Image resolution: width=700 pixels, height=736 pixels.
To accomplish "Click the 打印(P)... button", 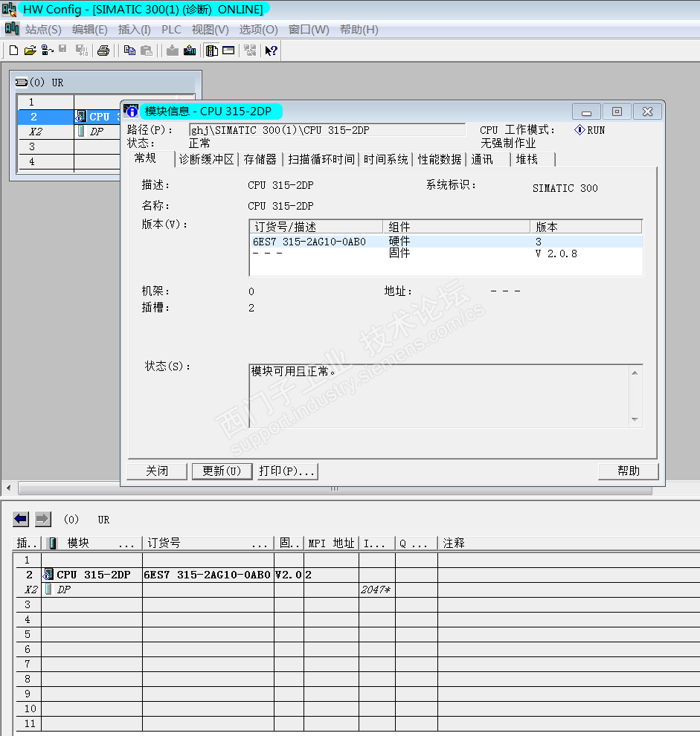I will 287,471.
